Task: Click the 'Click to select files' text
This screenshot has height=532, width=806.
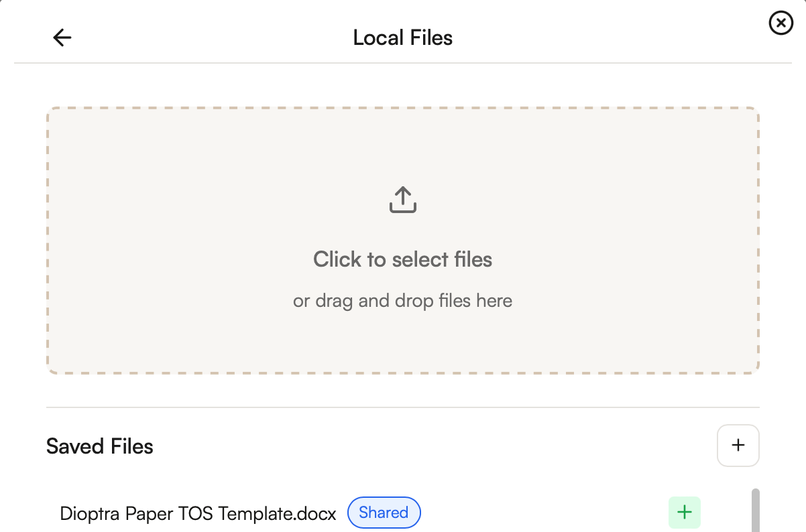Action: point(403,259)
